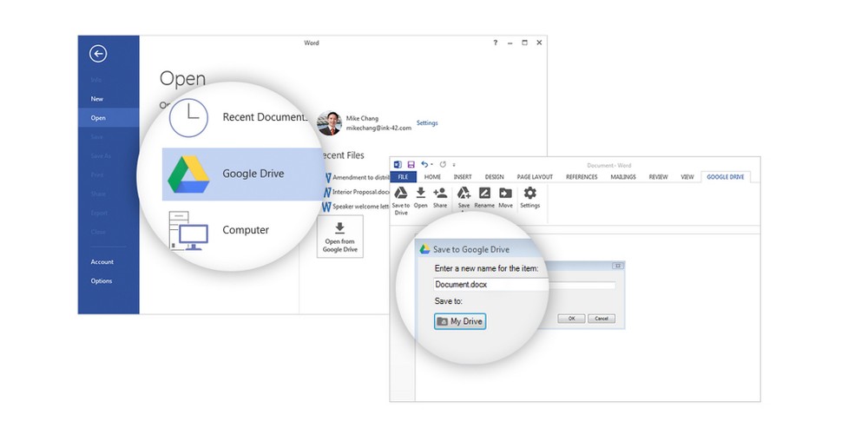Screen dimensions: 868x428
Task: Switch to the PAGE LAYOUT tab
Action: (535, 177)
